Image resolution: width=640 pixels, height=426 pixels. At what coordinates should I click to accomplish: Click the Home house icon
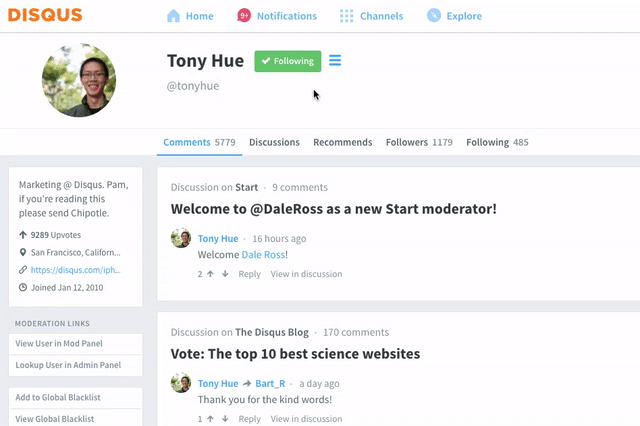pos(173,16)
